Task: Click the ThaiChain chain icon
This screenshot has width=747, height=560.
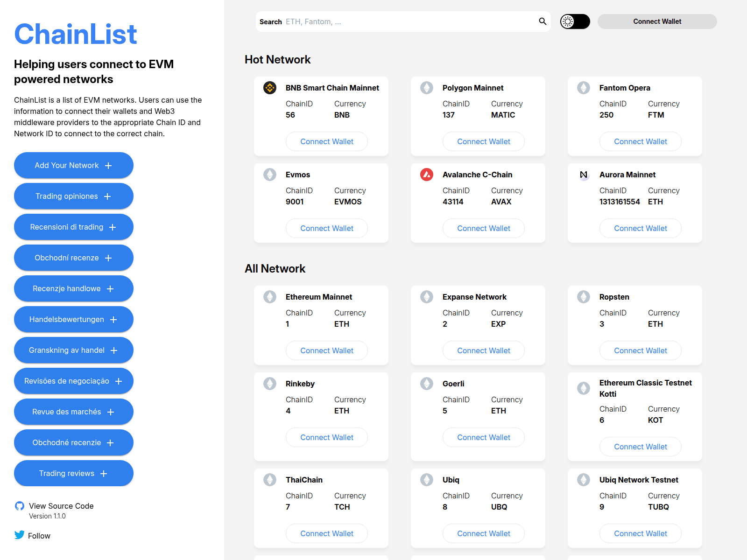Action: [270, 480]
